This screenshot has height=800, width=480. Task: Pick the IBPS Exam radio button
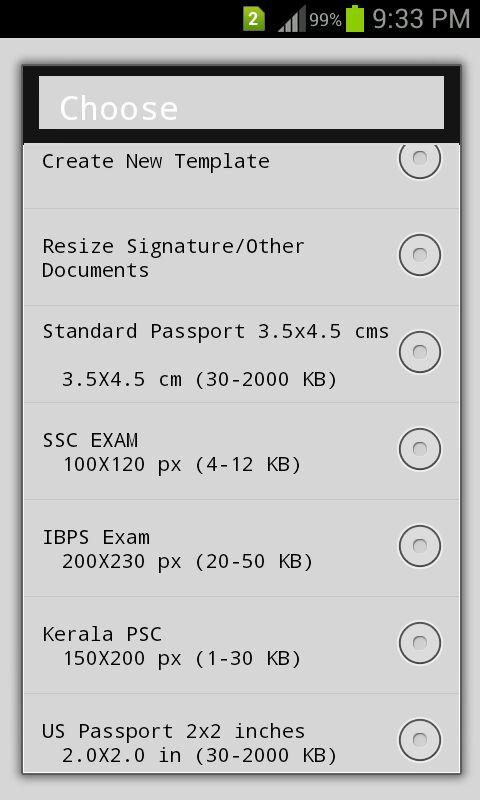[x=419, y=546]
